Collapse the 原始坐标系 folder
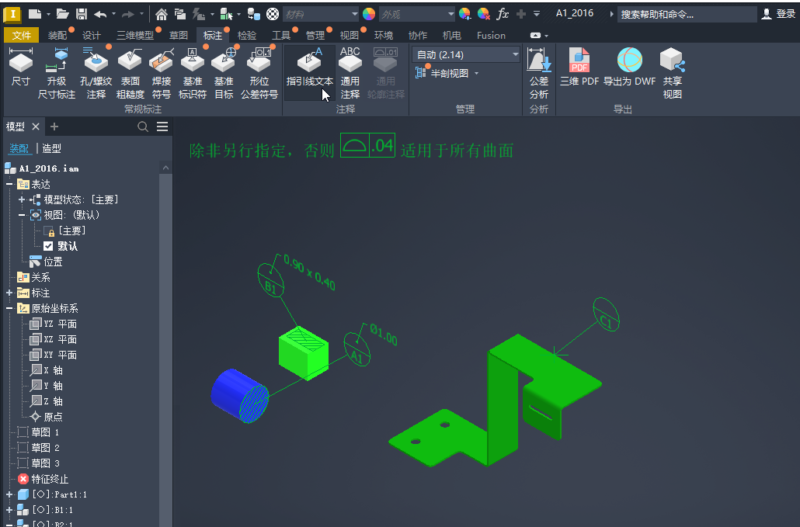This screenshot has width=800, height=527. (x=9, y=308)
